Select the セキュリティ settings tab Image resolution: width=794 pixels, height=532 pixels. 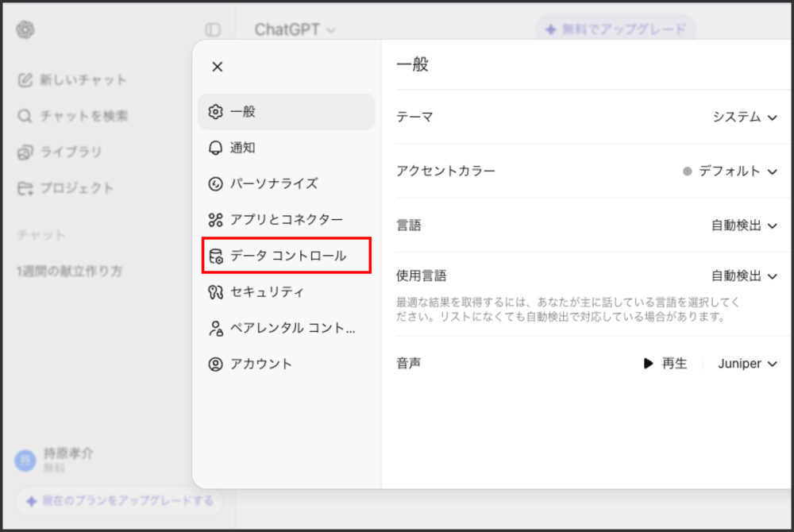258,291
